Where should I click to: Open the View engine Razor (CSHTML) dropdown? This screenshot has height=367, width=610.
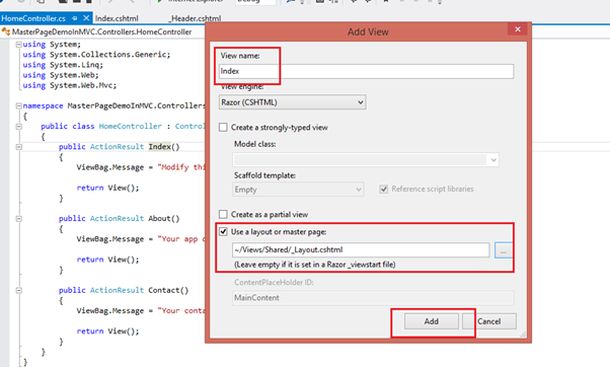click(292, 102)
